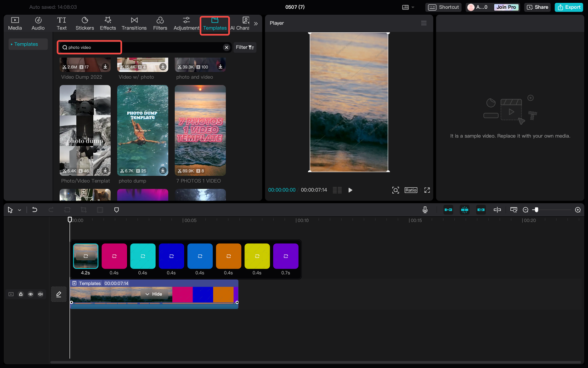
Task: Mute the track audio with the speaker icon
Action: tap(40, 294)
